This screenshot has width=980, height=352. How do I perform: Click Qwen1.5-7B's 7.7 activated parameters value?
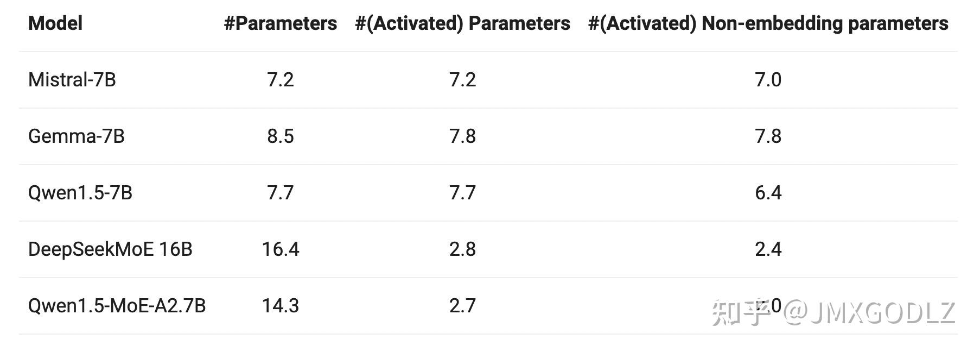[462, 193]
